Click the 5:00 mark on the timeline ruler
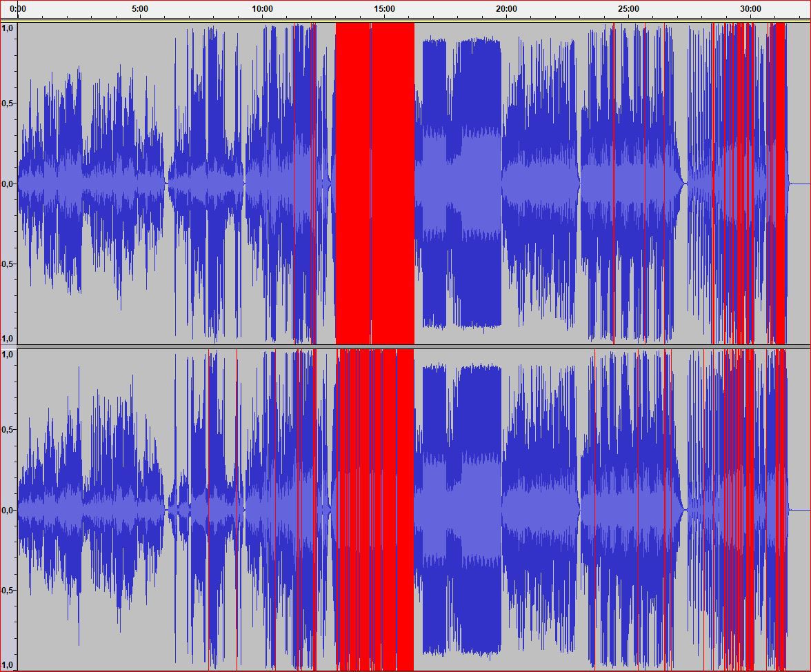 (140, 9)
